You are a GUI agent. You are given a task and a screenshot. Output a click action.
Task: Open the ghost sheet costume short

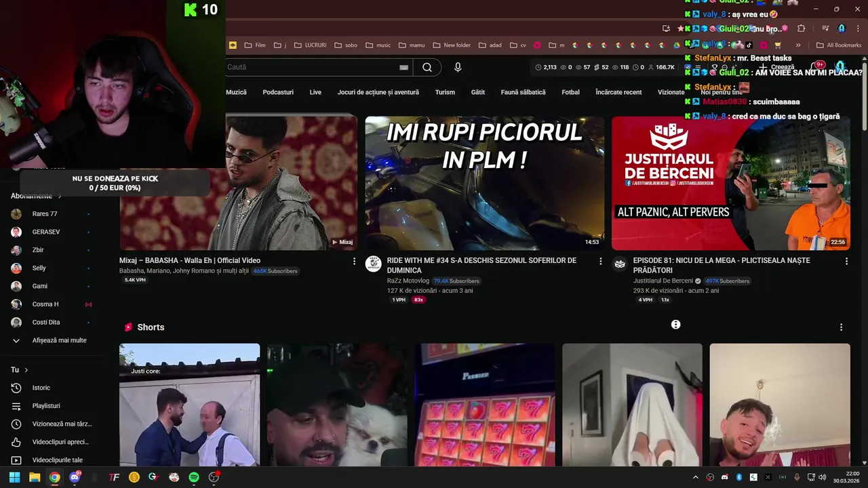(632, 405)
